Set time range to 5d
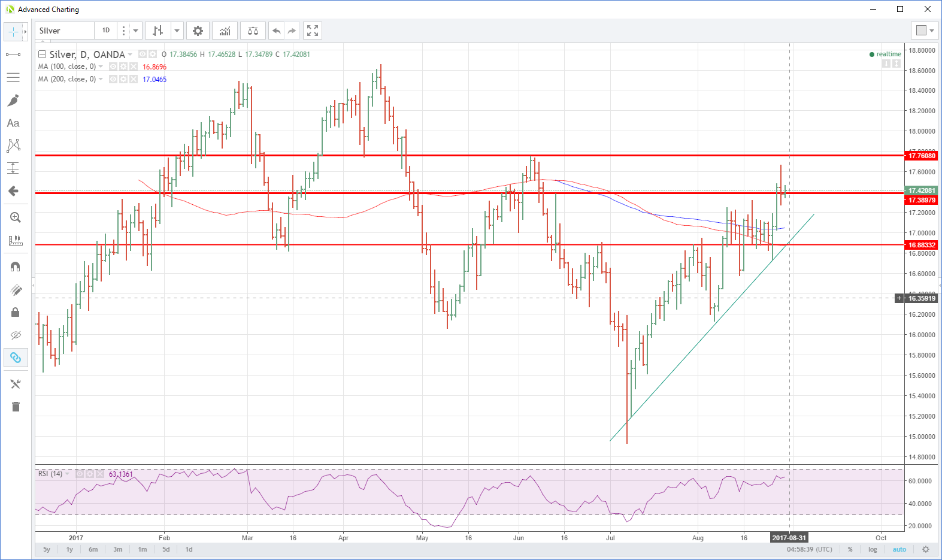The width and height of the screenshot is (942, 560). click(x=166, y=549)
